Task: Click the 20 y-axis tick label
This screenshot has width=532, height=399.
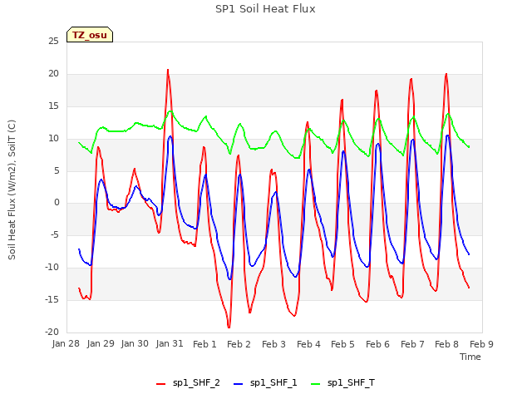Action: pos(53,74)
